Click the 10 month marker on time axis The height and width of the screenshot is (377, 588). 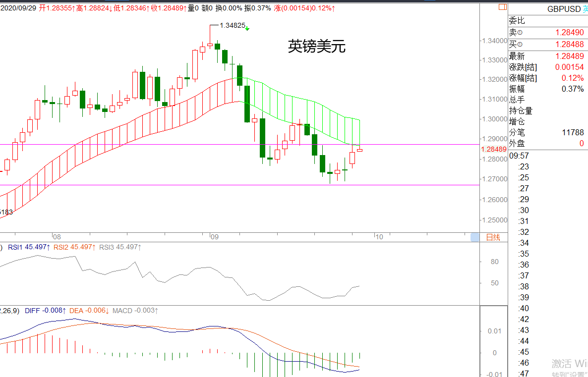coord(379,237)
